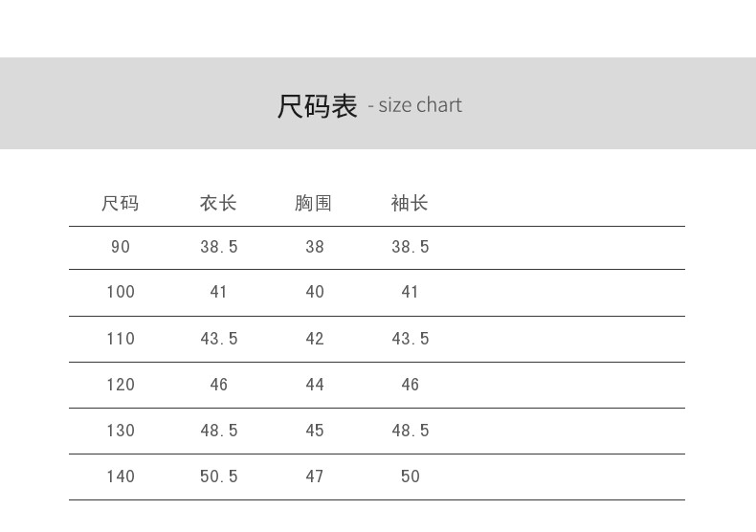Click the 尺码表 size chart title
This screenshot has height=532, width=756.
click(317, 105)
